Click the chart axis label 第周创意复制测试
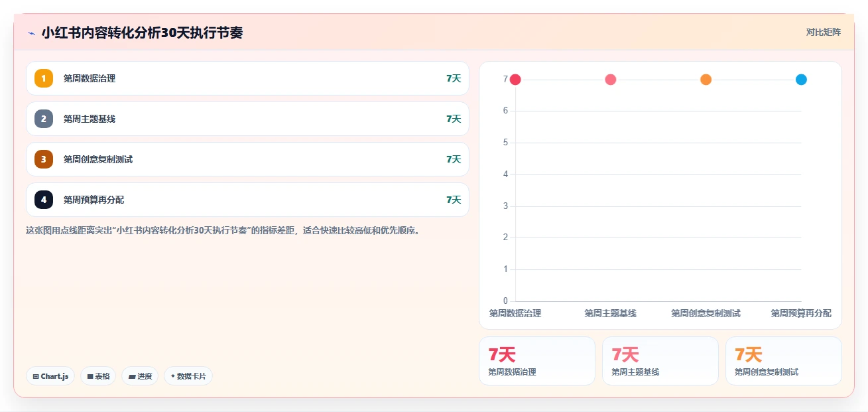The image size is (868, 412). 706,313
